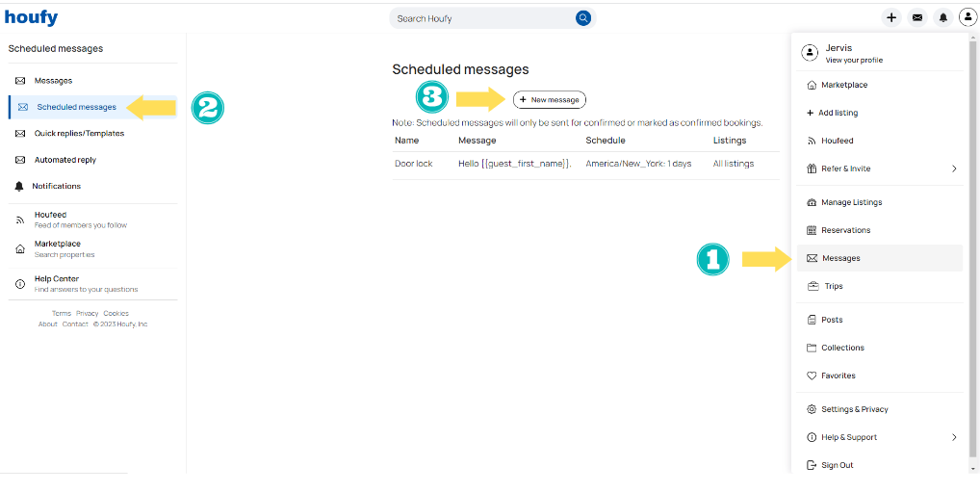Click the Houfeed feed icon in dropdown menu
The image size is (980, 492).
(812, 142)
